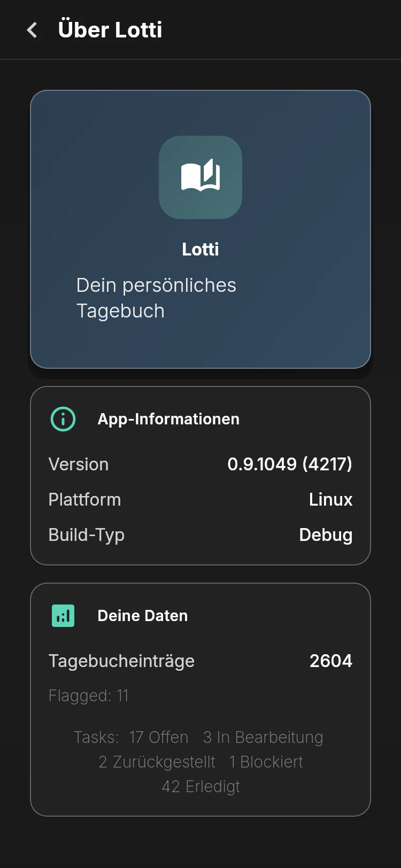Click the info circle icon
The height and width of the screenshot is (868, 401).
pos(63,419)
